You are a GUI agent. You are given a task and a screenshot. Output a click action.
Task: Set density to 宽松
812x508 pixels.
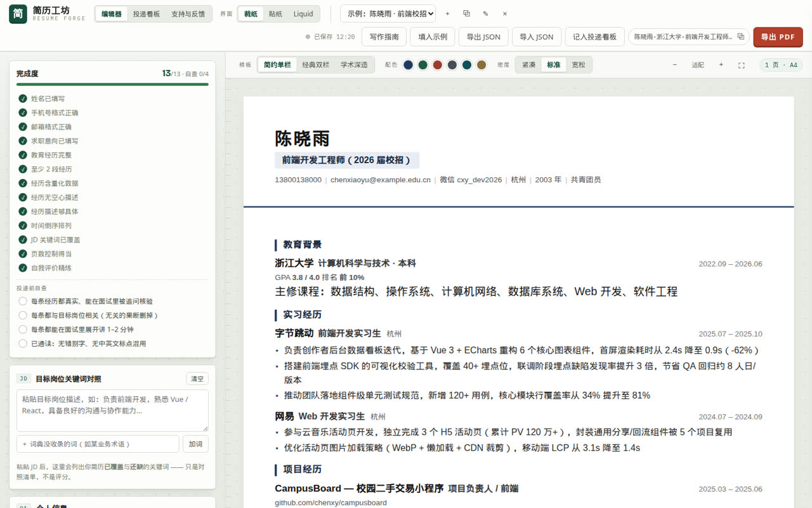click(x=579, y=65)
